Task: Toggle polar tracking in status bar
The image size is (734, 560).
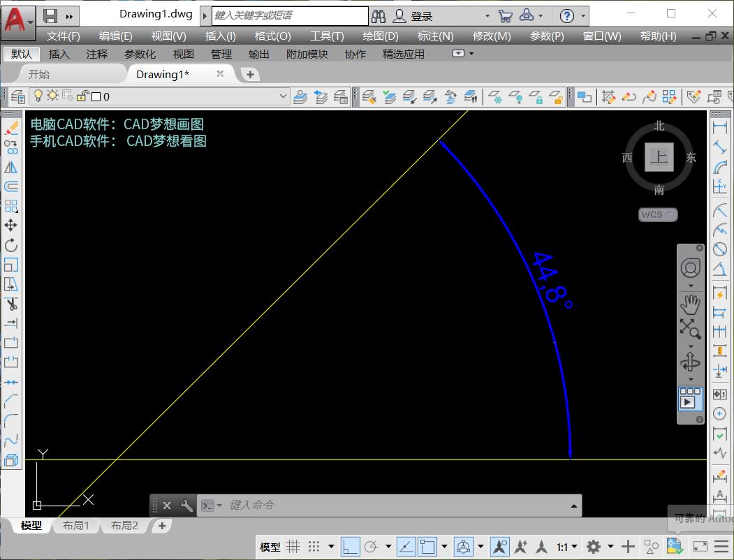Action: click(x=372, y=547)
